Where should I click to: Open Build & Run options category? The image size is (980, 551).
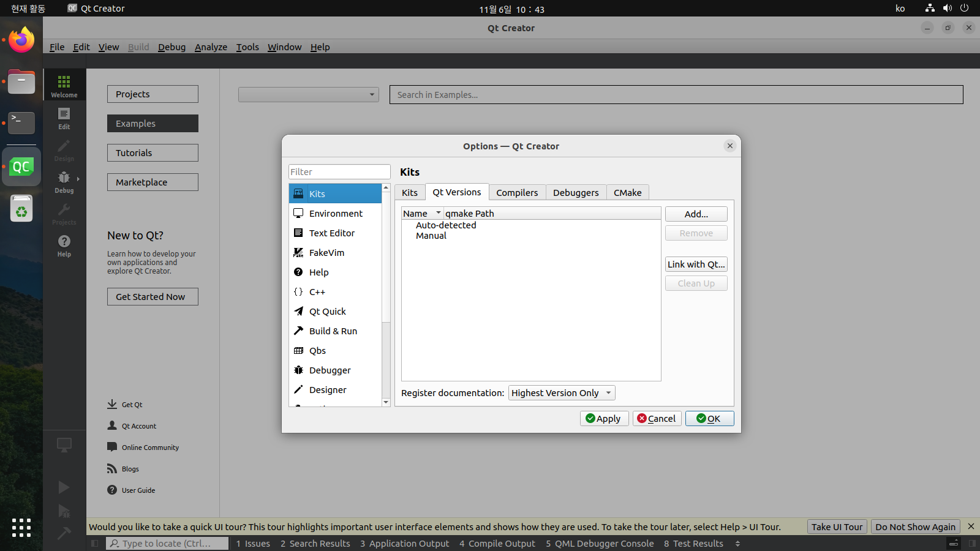coord(335,331)
